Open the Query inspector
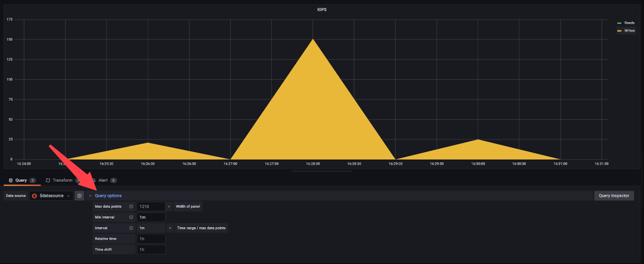 pyautogui.click(x=614, y=196)
